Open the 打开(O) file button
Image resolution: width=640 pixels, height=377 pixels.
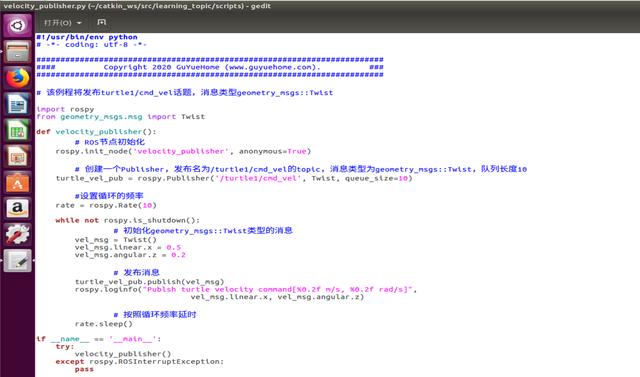point(58,23)
